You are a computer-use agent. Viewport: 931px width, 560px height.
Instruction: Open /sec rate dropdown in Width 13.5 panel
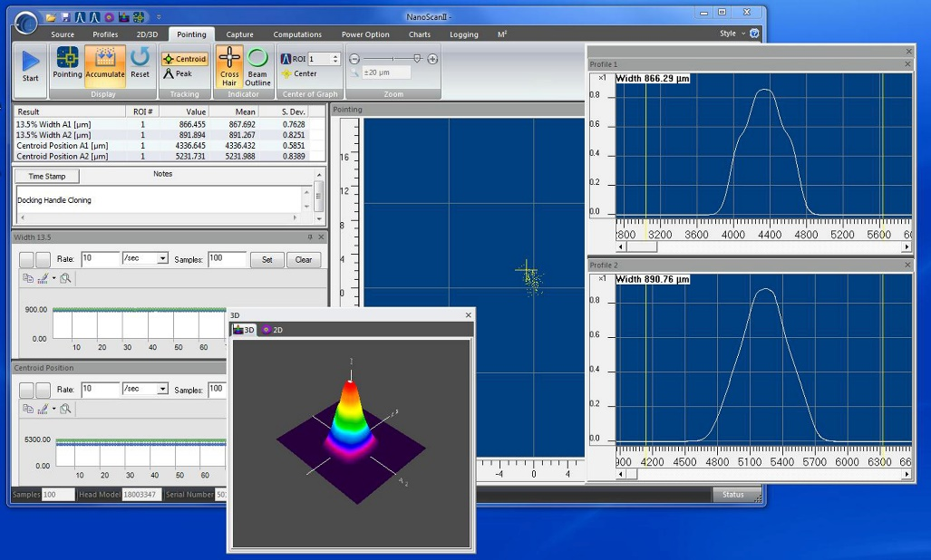162,258
